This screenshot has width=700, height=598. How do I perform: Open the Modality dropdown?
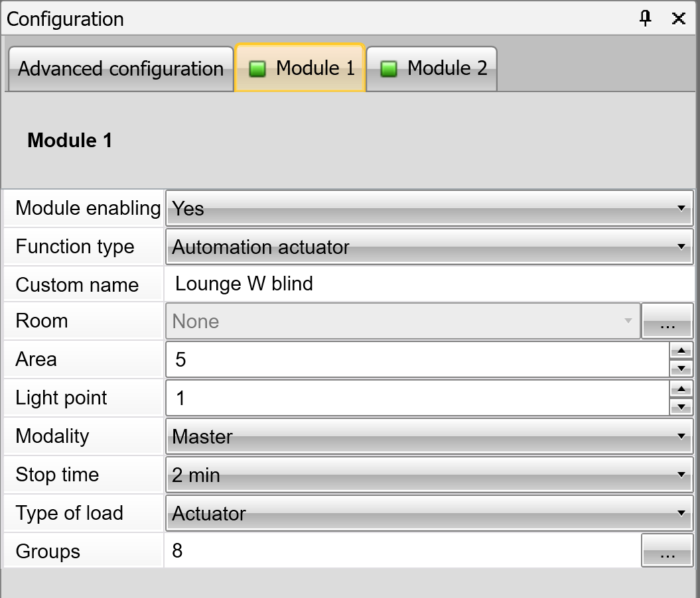pos(429,437)
